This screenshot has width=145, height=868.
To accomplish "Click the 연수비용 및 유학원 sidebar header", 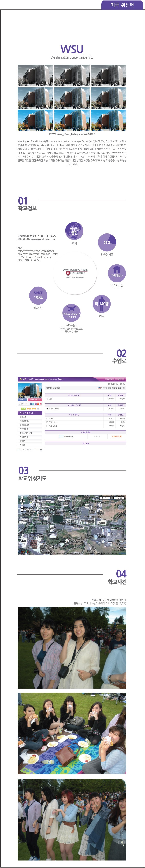I will 30,413.
